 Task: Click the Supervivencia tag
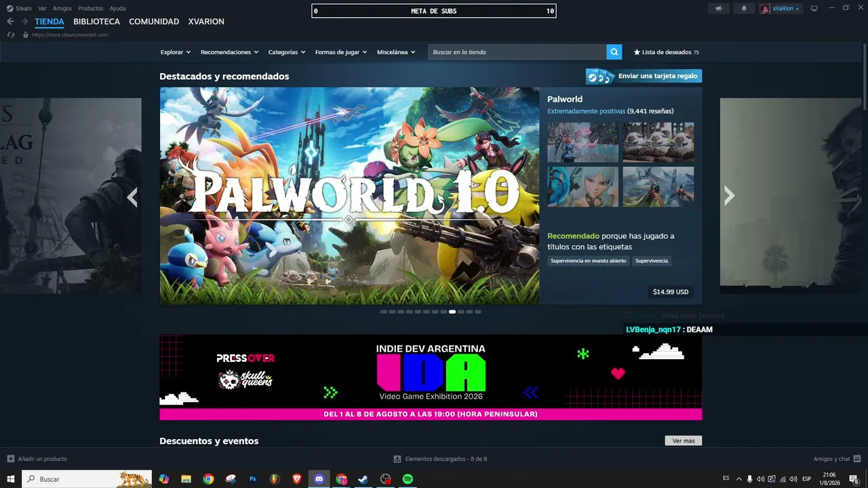(652, 261)
